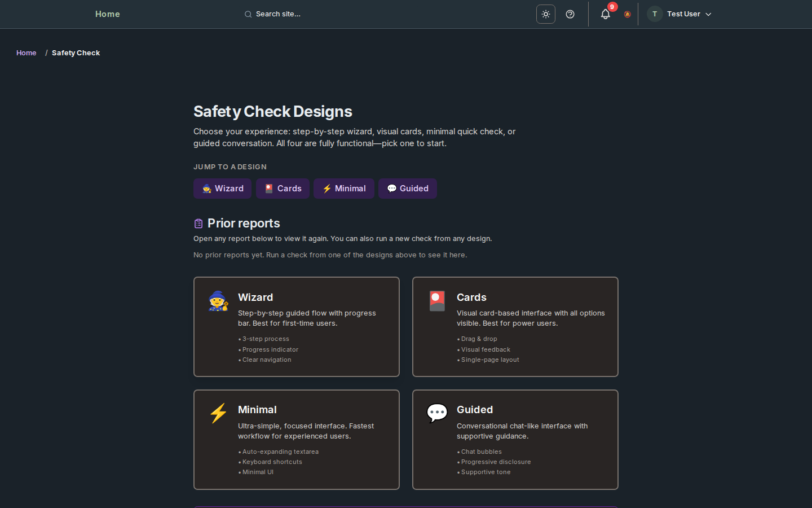Click the wizard mage icon on the Wizard card
Viewport: 812px width, 508px height.
coord(218,302)
